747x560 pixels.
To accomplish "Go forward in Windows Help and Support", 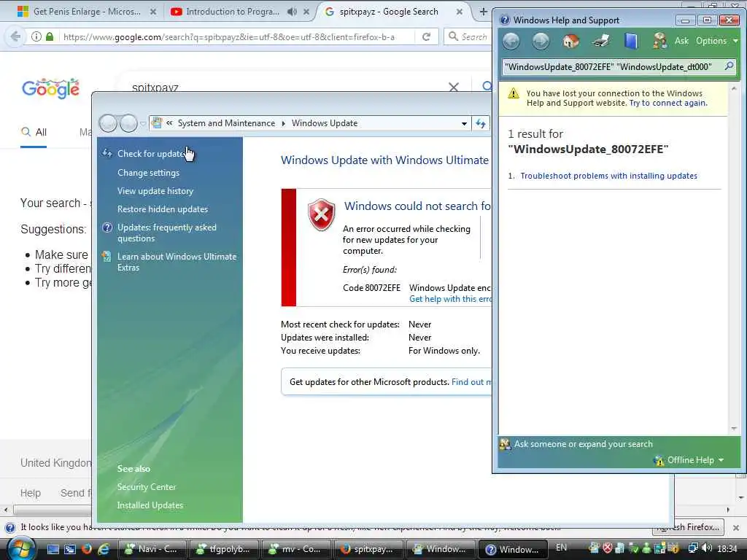I will pos(541,42).
